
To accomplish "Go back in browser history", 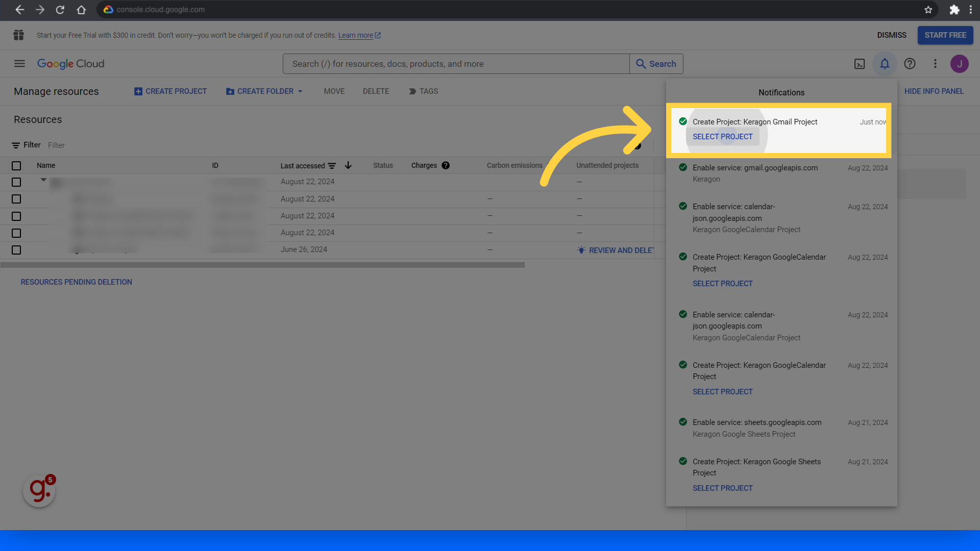I will pos(19,10).
